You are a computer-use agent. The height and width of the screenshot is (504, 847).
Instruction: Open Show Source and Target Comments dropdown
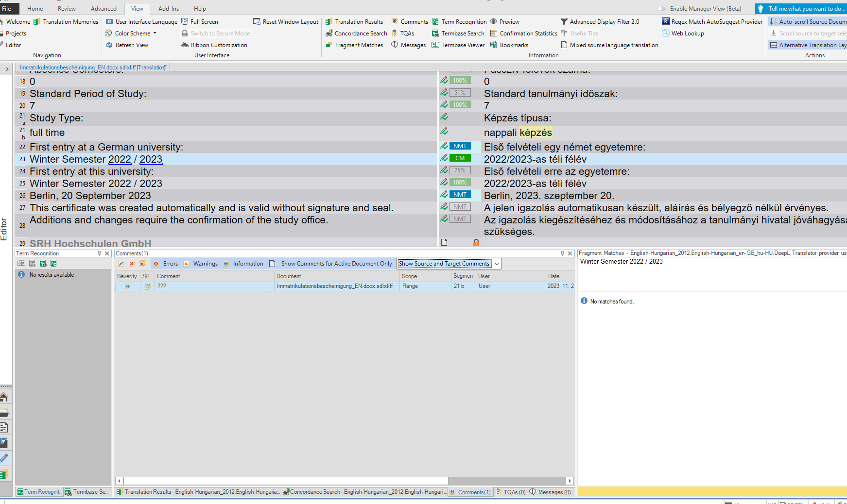497,264
